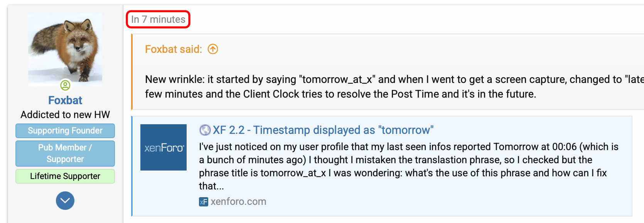644x223 pixels.
Task: Click 'Addicted to new HW' user title
Action: click(65, 115)
